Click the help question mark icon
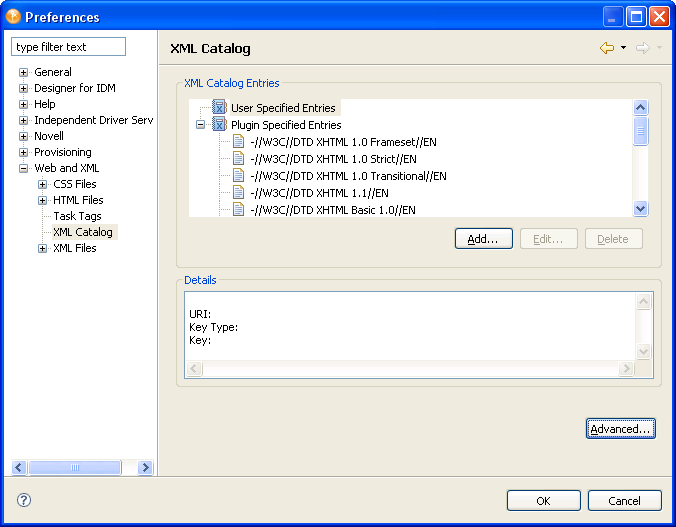Viewport: 676px width, 527px height. (x=24, y=500)
